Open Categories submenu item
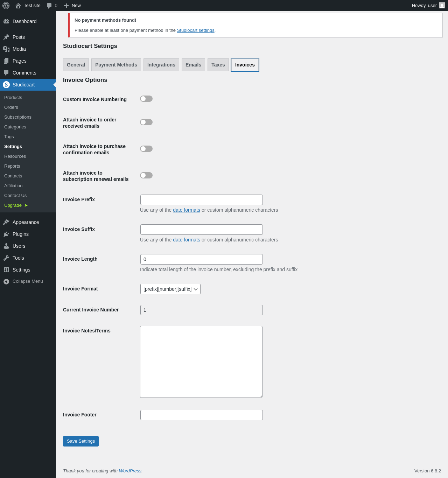Image resolution: width=448 pixels, height=478 pixels. 28,127
